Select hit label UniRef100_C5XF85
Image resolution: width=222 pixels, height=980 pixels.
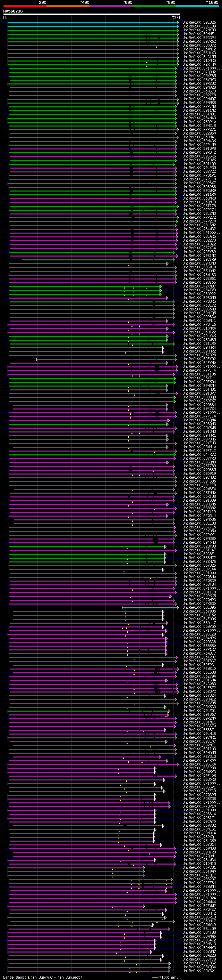(x=199, y=76)
